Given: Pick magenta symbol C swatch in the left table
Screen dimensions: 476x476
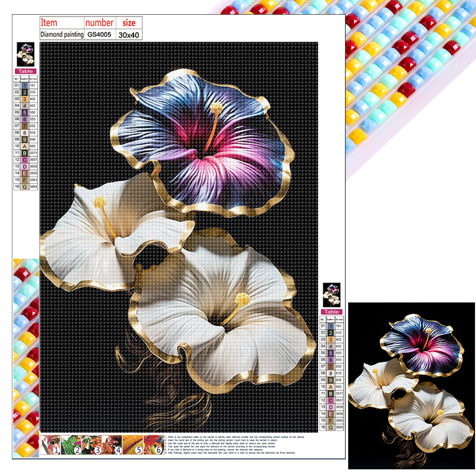Looking at the screenshot, I should [x=24, y=160].
